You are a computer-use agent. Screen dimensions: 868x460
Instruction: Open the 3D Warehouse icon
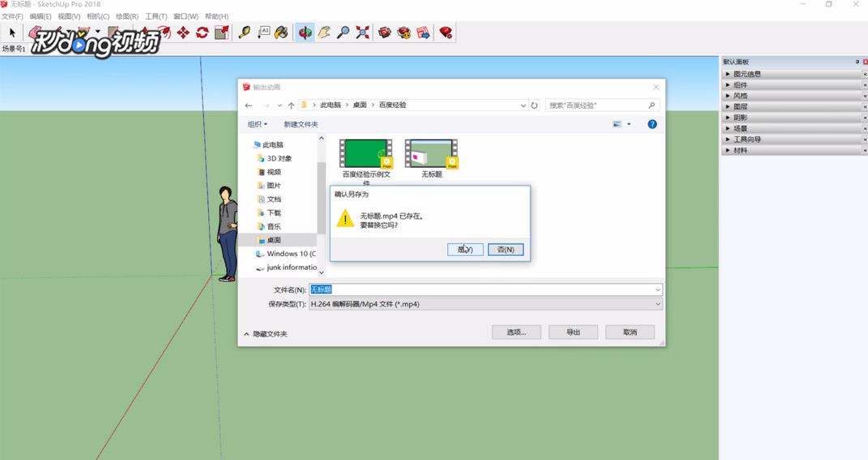pyautogui.click(x=385, y=32)
